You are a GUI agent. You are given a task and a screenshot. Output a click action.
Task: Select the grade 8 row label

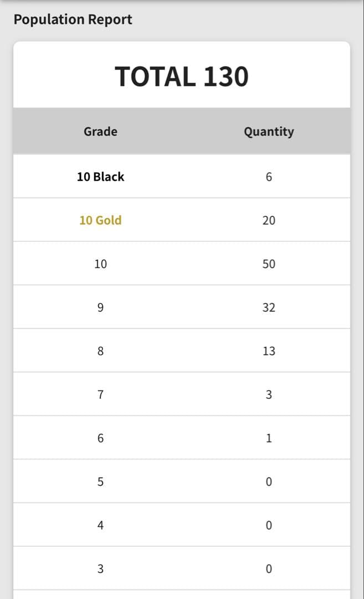click(100, 351)
